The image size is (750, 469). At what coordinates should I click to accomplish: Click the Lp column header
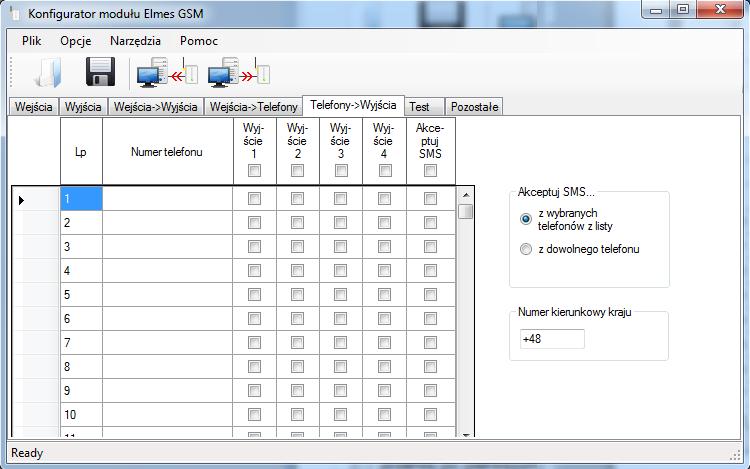[x=81, y=152]
